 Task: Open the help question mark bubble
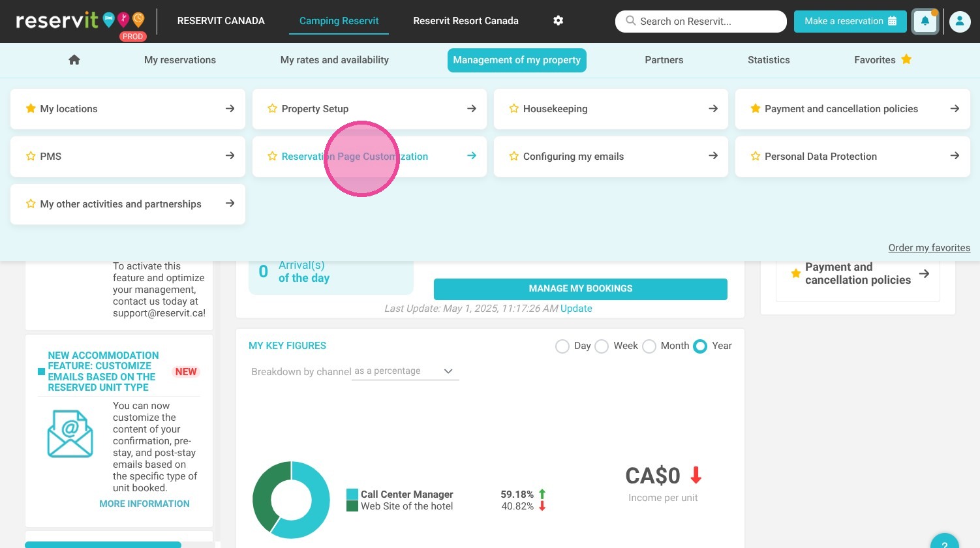pos(944,541)
